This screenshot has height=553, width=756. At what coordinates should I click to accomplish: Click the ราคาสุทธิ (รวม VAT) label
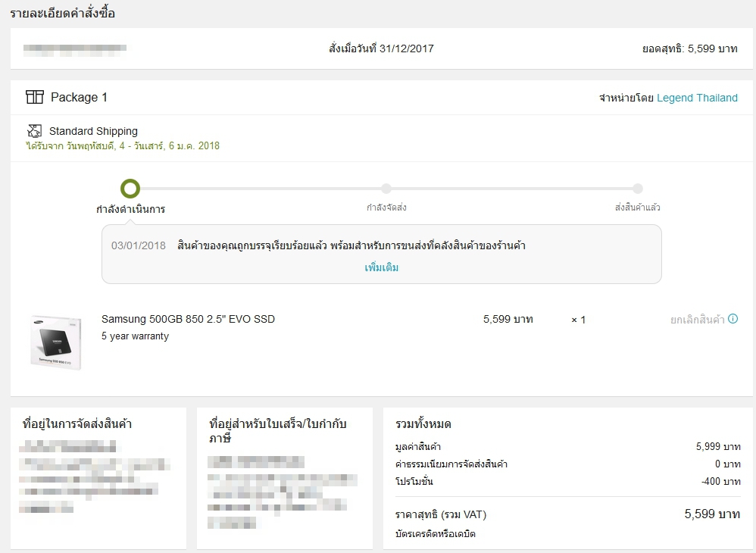tap(441, 515)
